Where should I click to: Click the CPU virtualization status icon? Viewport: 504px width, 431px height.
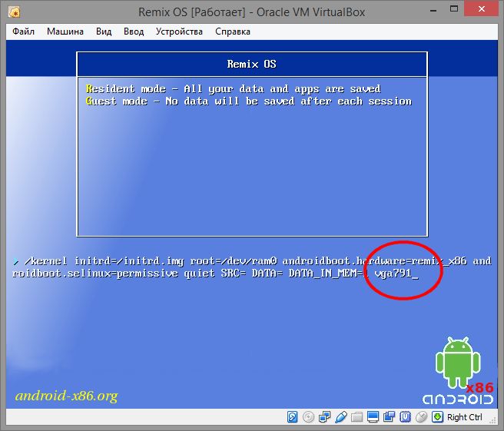click(x=405, y=417)
